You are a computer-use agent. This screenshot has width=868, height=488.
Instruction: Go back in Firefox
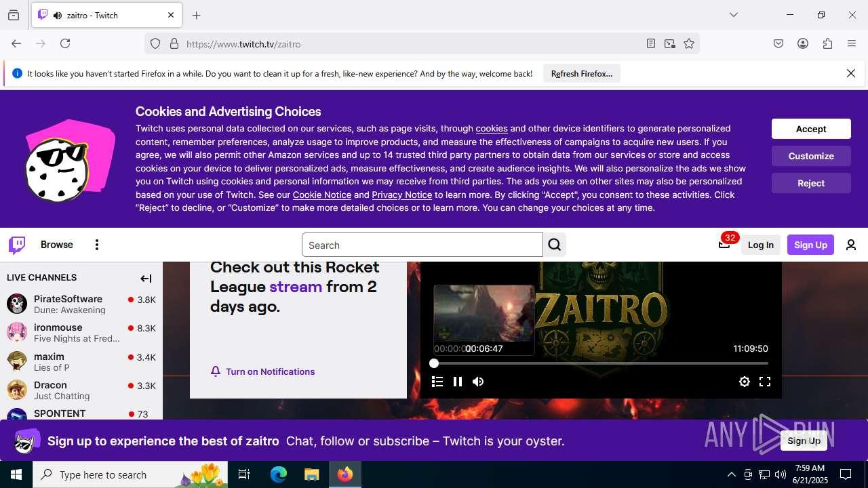tap(16, 43)
